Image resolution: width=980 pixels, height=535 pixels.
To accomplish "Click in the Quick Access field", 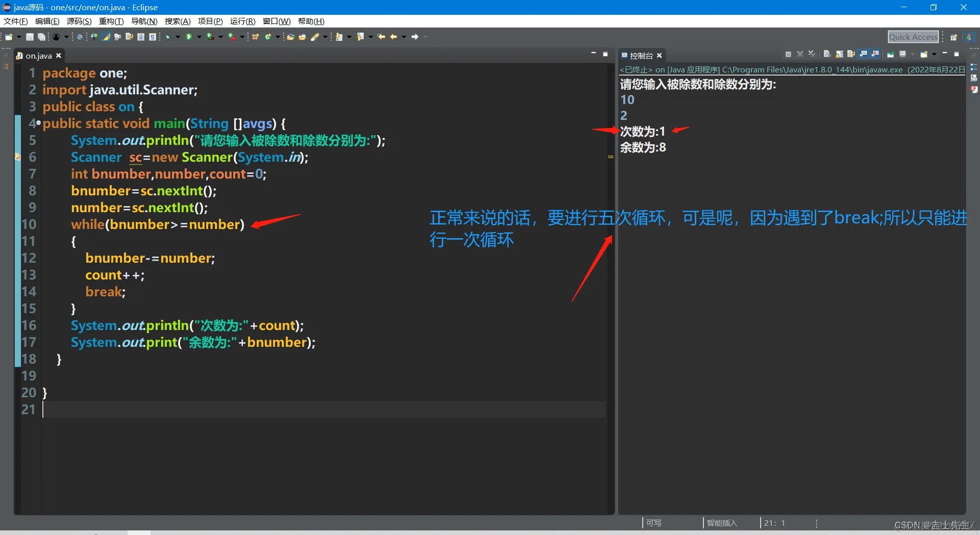I will (x=913, y=37).
